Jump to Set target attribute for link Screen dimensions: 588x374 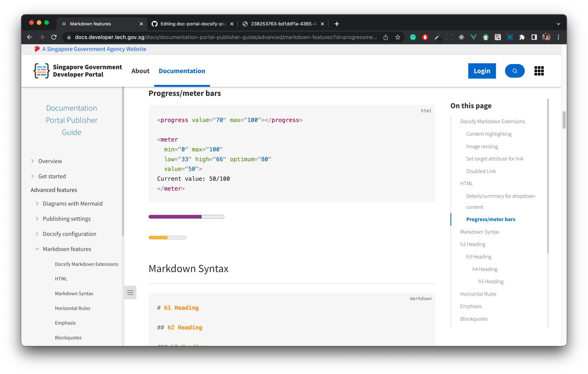tap(495, 159)
